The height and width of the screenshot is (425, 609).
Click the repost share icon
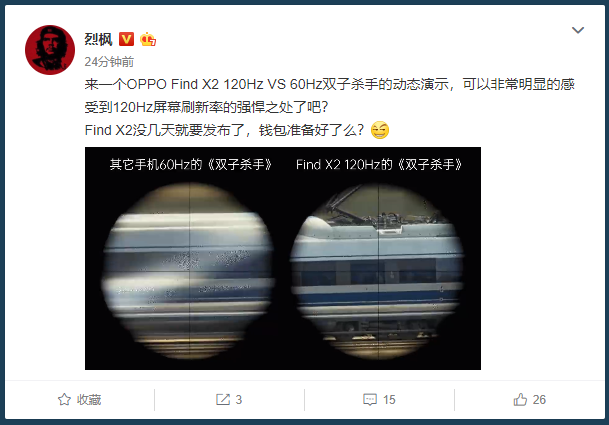point(223,399)
